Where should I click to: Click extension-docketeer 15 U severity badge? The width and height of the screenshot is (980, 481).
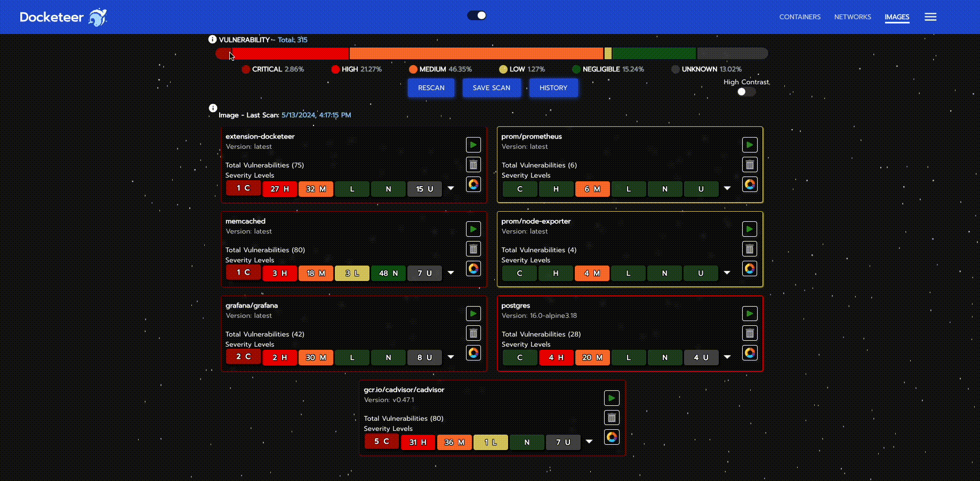(424, 189)
